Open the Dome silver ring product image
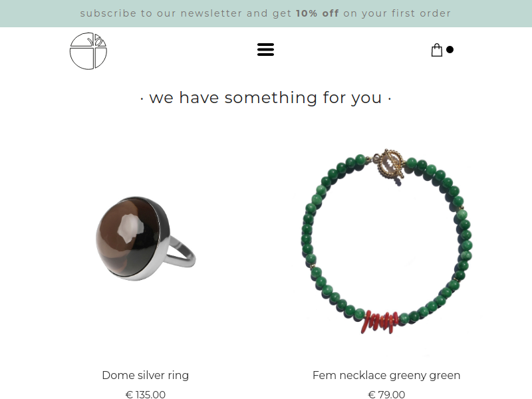This screenshot has height=399, width=532. 146,239
